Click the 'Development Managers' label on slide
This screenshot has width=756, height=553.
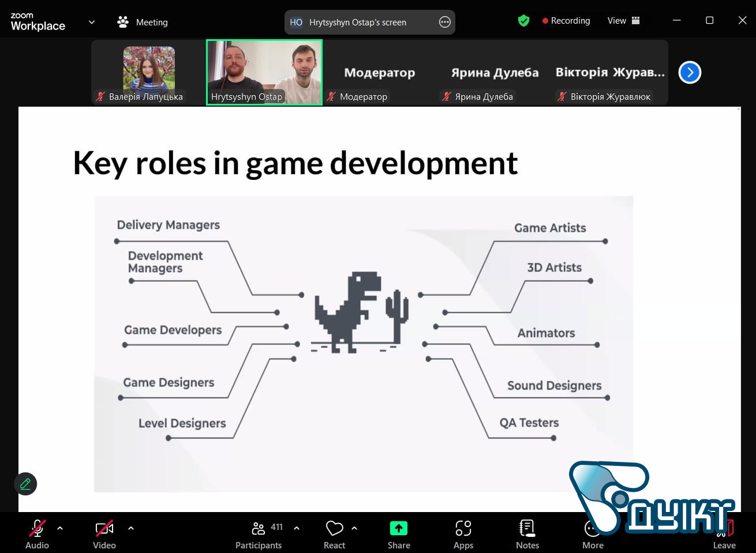(166, 262)
